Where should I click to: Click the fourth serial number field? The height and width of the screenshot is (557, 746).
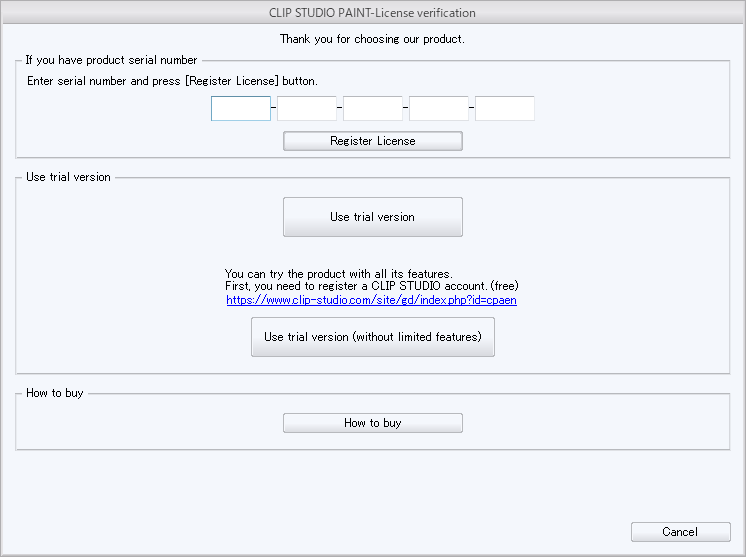pyautogui.click(x=439, y=109)
